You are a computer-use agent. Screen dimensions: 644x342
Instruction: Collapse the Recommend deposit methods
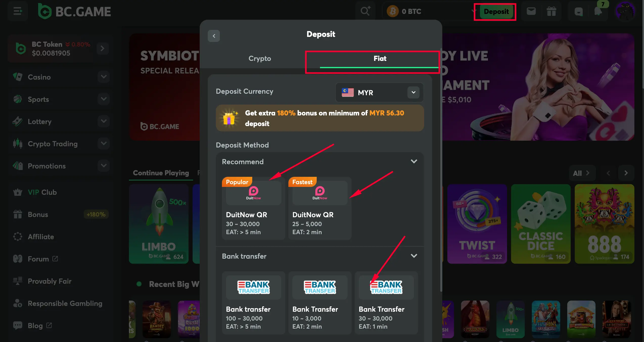[x=414, y=161]
